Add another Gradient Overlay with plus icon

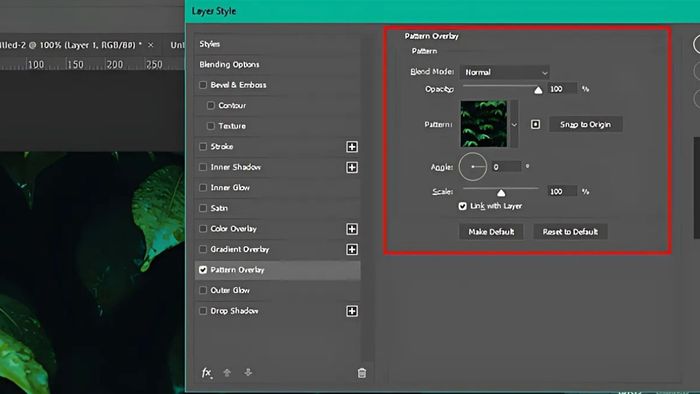(x=352, y=249)
